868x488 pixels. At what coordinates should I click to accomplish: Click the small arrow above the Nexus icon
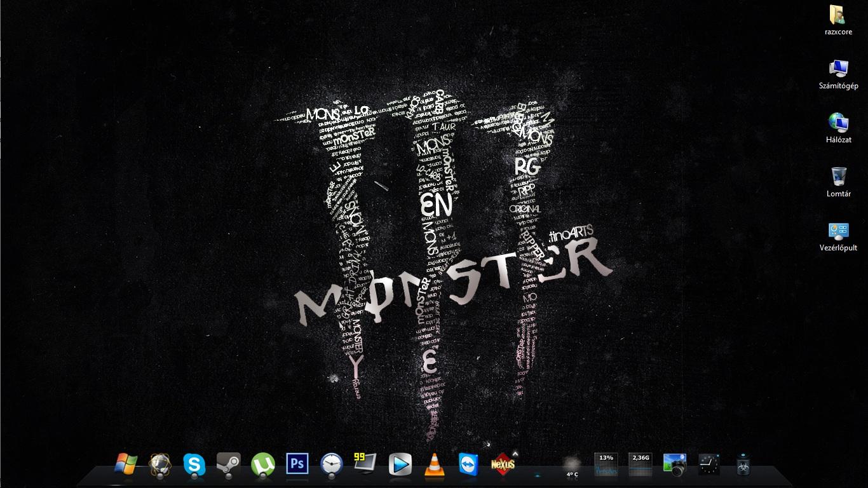(515, 454)
